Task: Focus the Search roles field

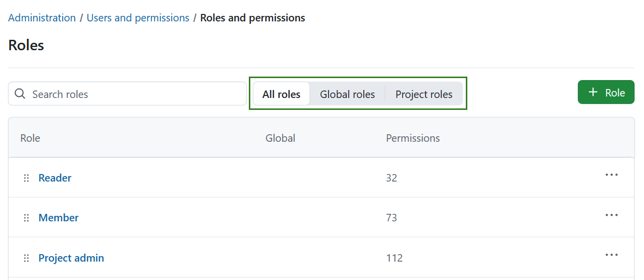Action: click(127, 94)
